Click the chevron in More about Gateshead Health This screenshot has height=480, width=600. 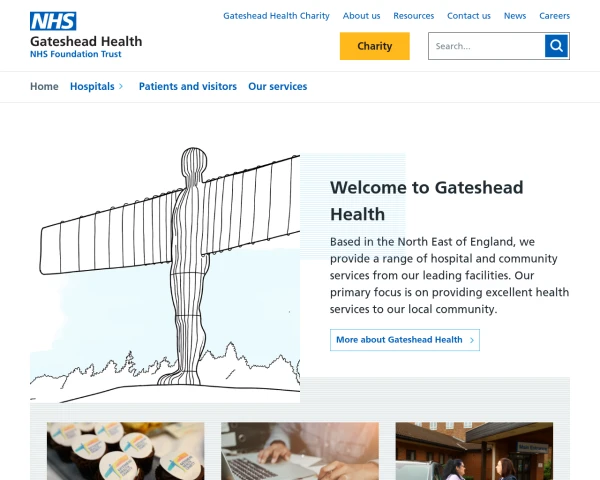(472, 340)
